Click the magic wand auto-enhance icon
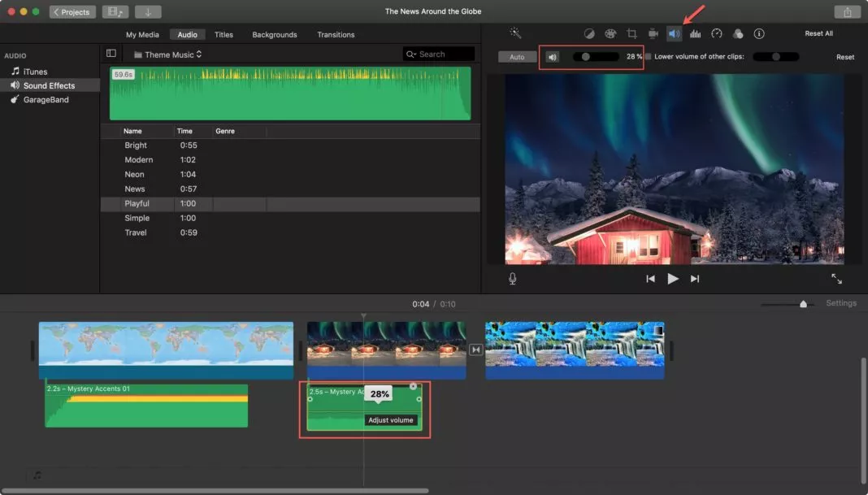This screenshot has width=868, height=495. [515, 33]
